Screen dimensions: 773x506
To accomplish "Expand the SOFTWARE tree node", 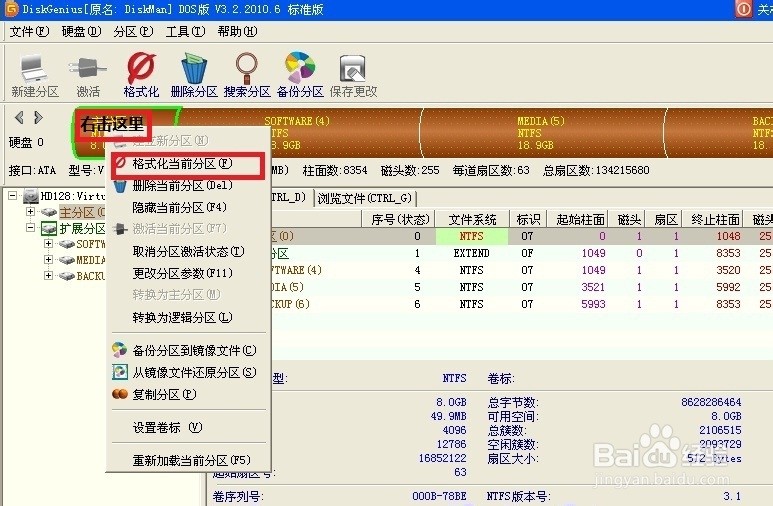I will 48,244.
